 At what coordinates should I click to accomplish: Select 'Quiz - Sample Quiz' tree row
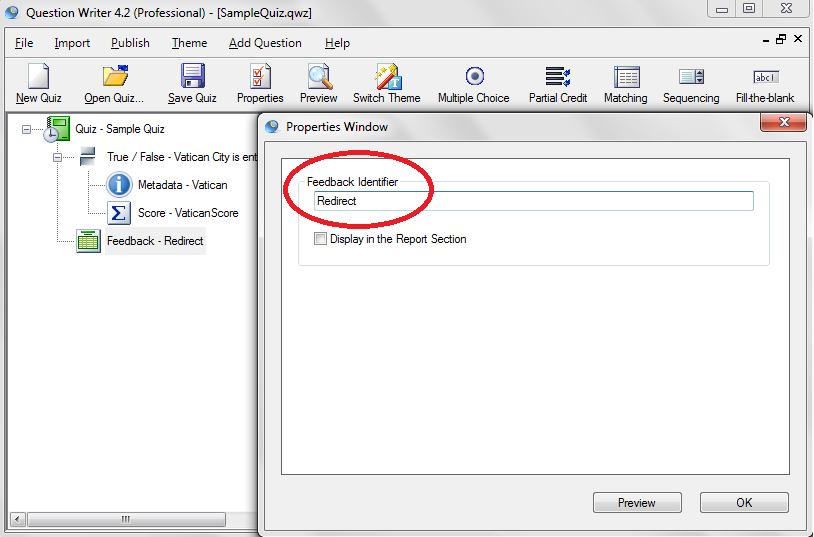click(x=120, y=129)
